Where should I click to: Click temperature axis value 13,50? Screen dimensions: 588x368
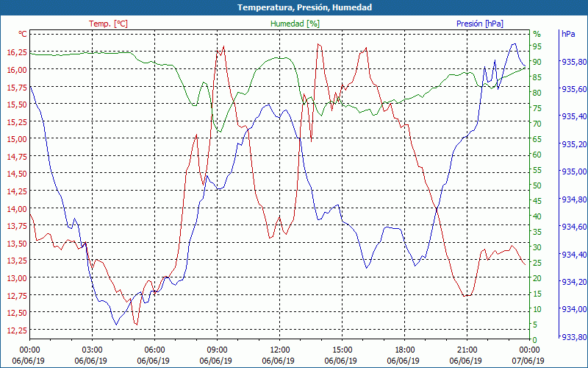tap(17, 243)
